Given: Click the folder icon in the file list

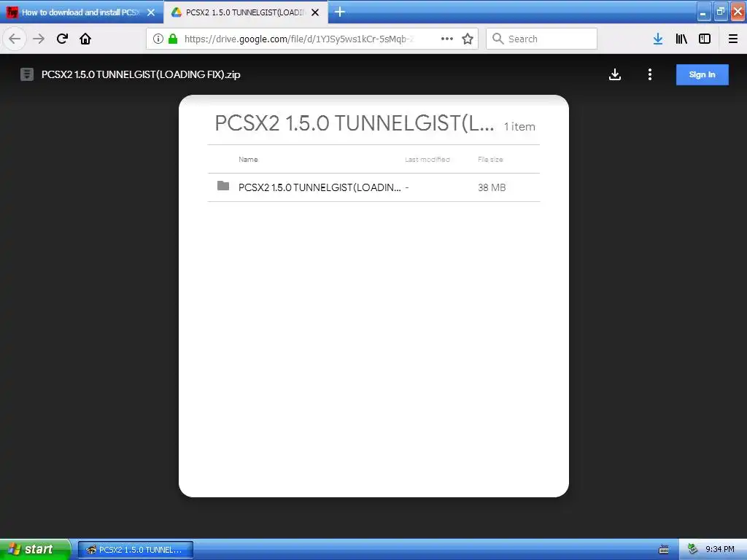Looking at the screenshot, I should (223, 186).
